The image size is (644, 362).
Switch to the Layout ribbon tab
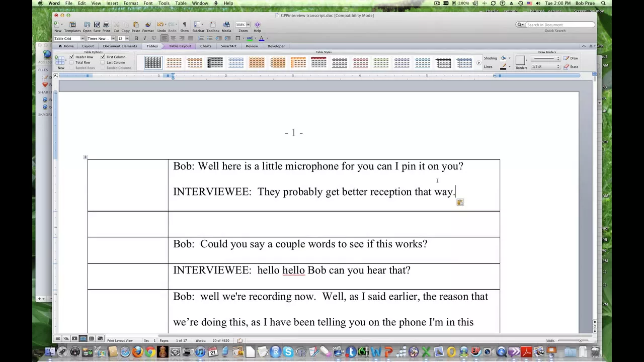click(88, 46)
